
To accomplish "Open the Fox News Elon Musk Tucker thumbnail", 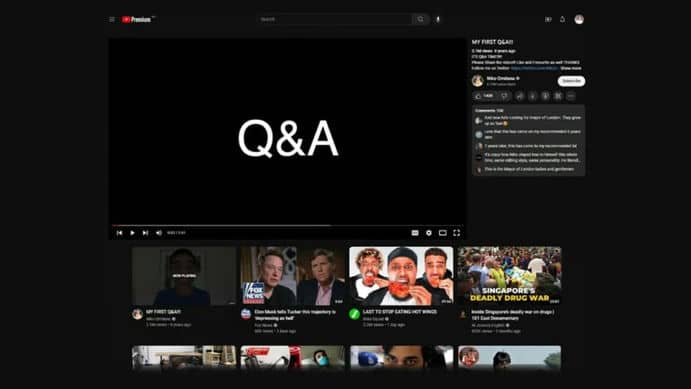I will tap(293, 276).
